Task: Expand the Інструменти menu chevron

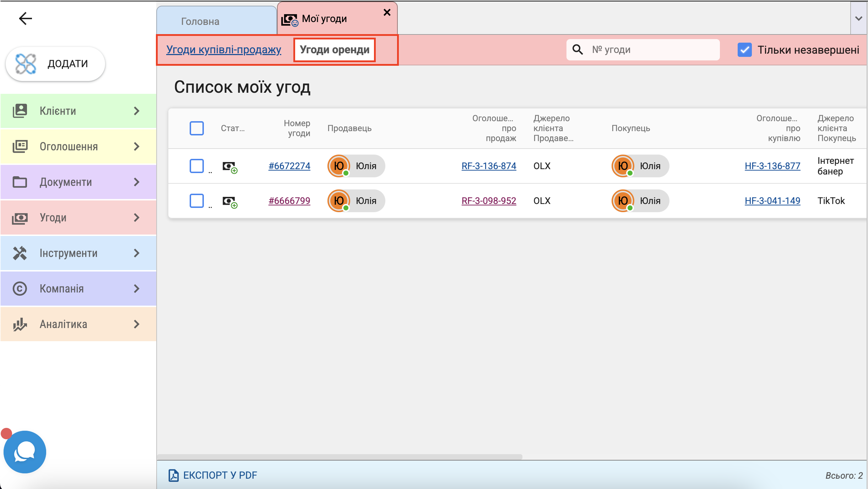Action: coord(137,253)
